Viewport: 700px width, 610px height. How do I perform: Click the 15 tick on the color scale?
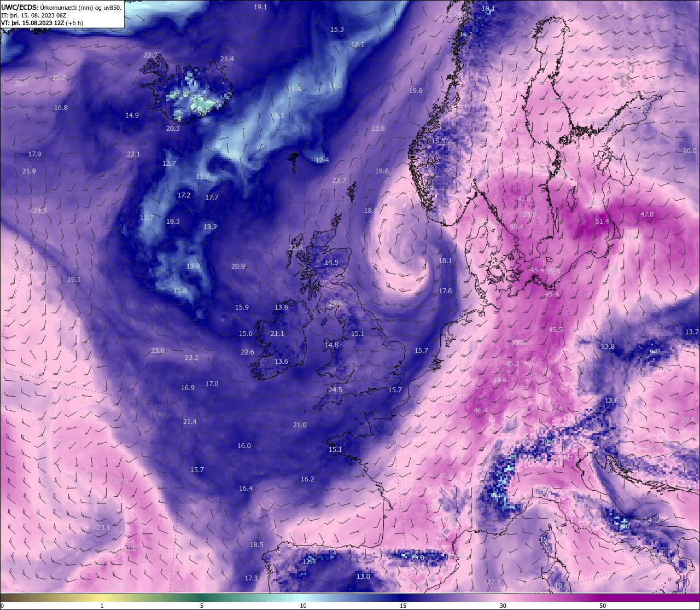pos(403,606)
